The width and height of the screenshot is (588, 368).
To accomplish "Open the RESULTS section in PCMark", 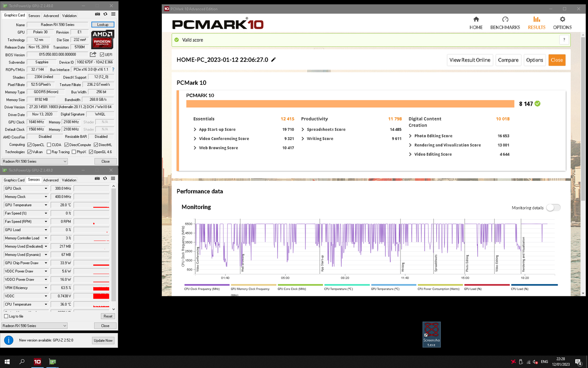I will [537, 23].
